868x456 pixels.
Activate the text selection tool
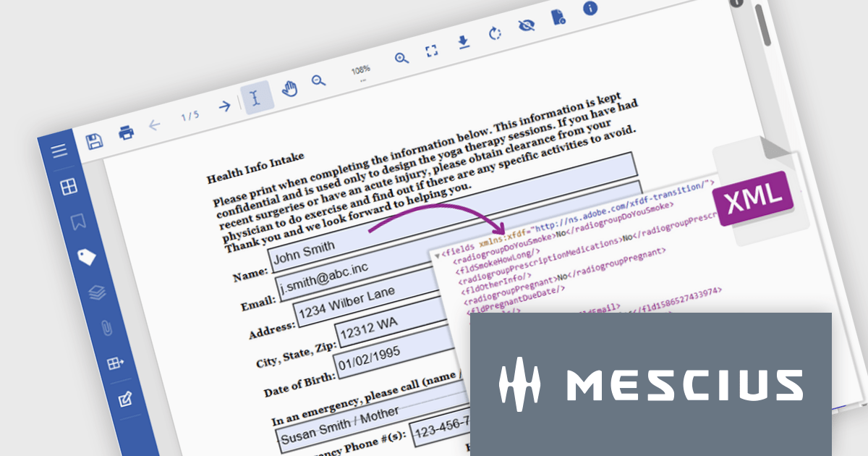click(x=256, y=97)
